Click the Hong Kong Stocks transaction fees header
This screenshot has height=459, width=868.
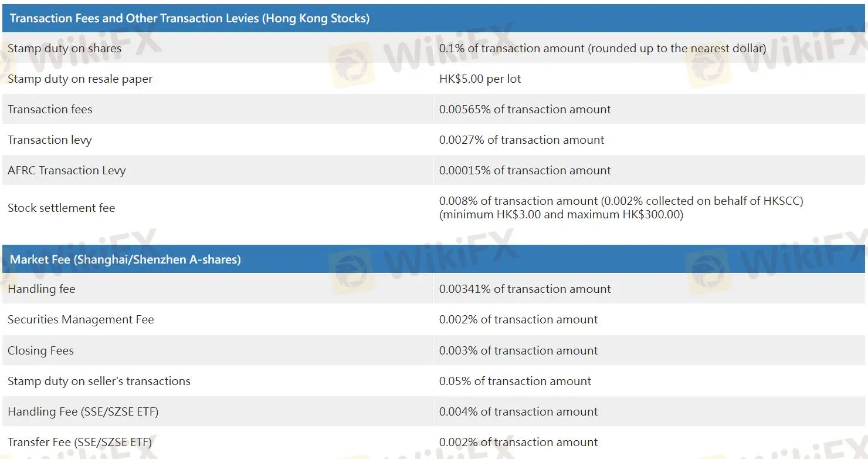(x=189, y=18)
